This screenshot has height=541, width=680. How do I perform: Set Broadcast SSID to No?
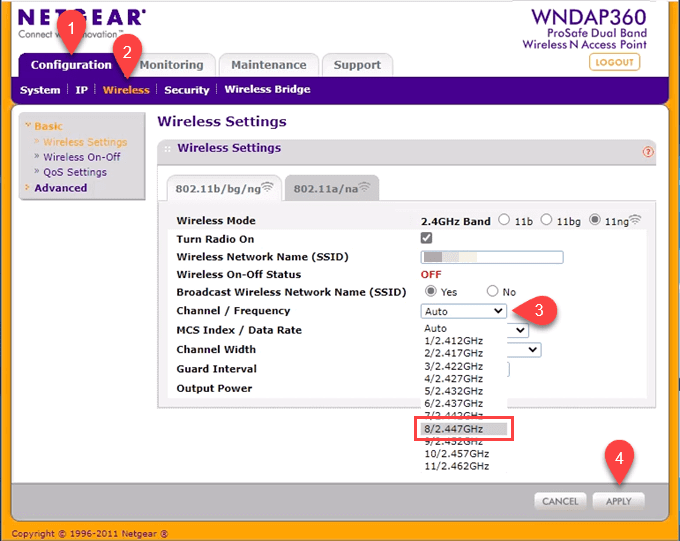point(492,292)
